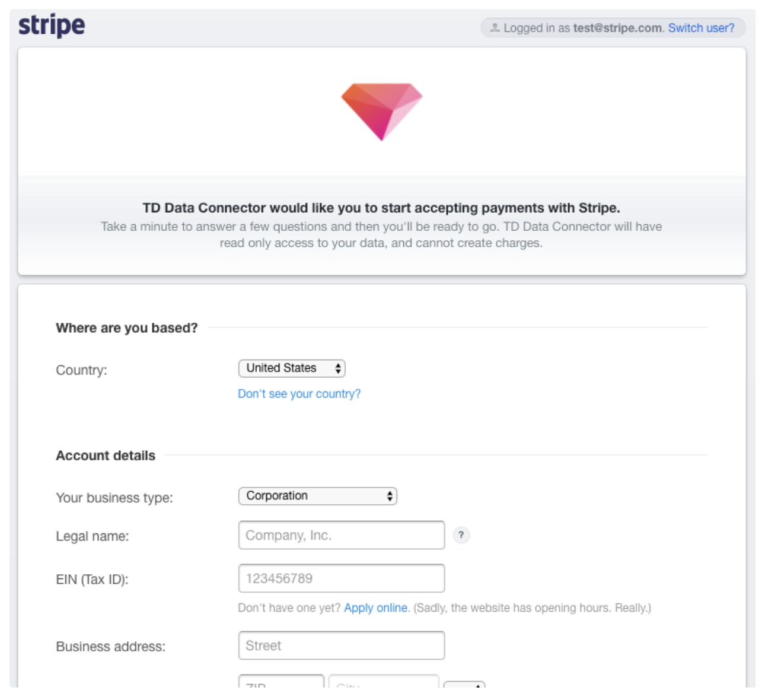Click the "Your business type:" label
This screenshot has width=765, height=700.
coord(114,498)
